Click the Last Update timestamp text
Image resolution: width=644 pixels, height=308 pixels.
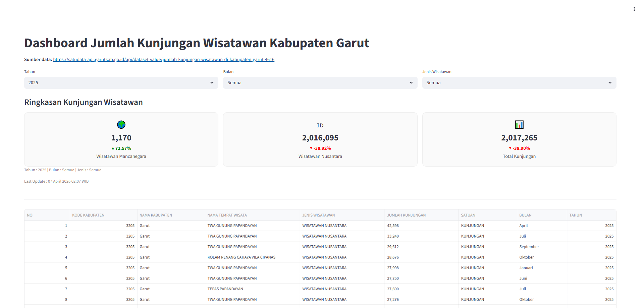pos(56,181)
